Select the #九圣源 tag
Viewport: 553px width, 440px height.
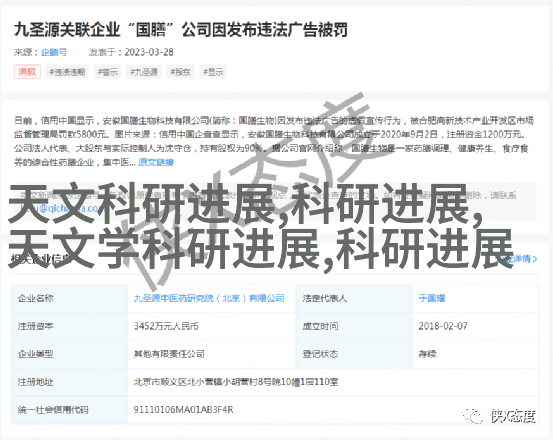[144, 72]
